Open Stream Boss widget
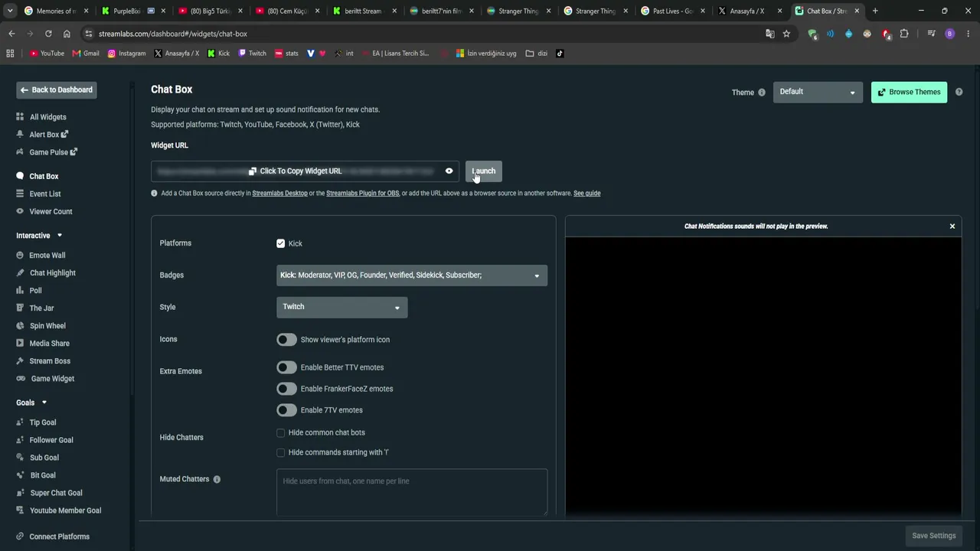The image size is (980, 551). 43,361
